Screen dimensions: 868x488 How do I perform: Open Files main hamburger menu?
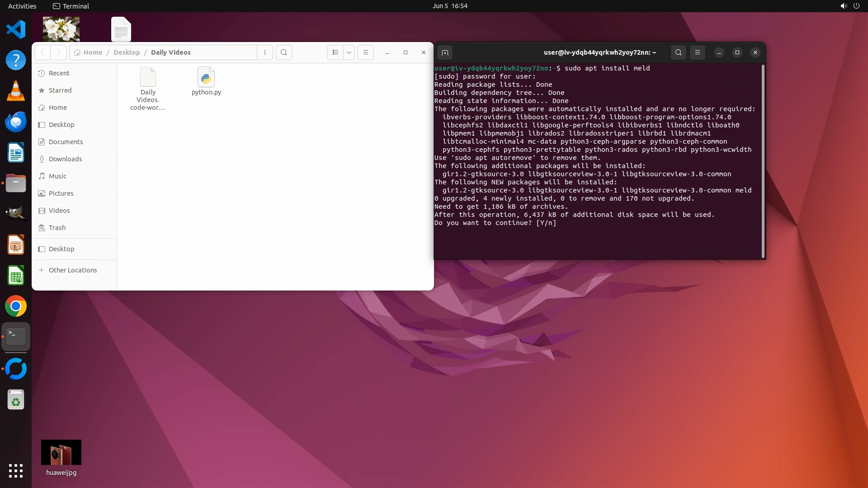coord(366,52)
